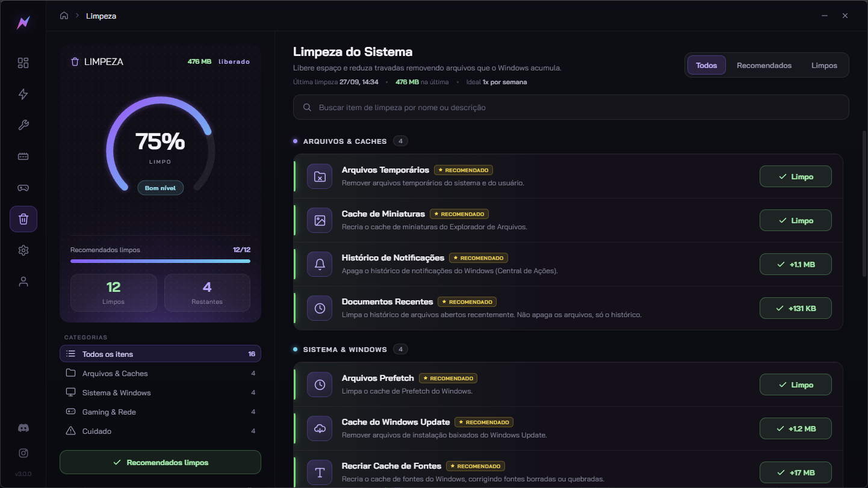Open the settings gear icon in sidebar
Screen dimensions: 868x488
click(23, 250)
